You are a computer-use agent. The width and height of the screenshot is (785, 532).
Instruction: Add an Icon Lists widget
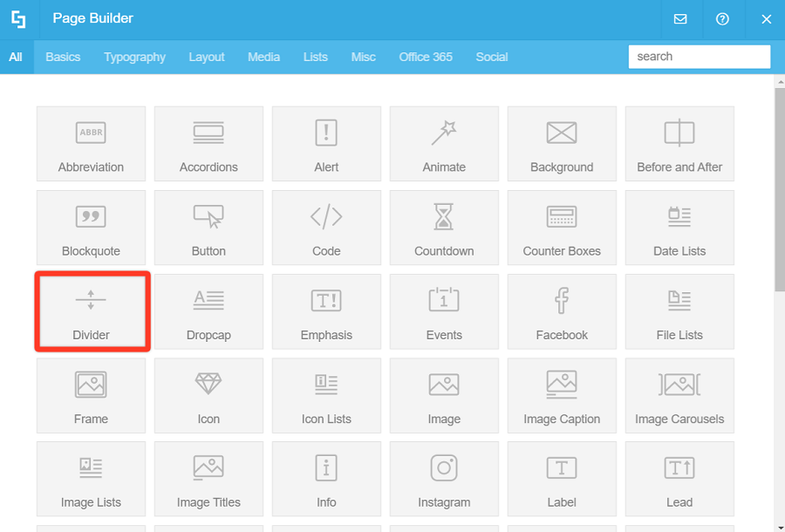pyautogui.click(x=326, y=395)
